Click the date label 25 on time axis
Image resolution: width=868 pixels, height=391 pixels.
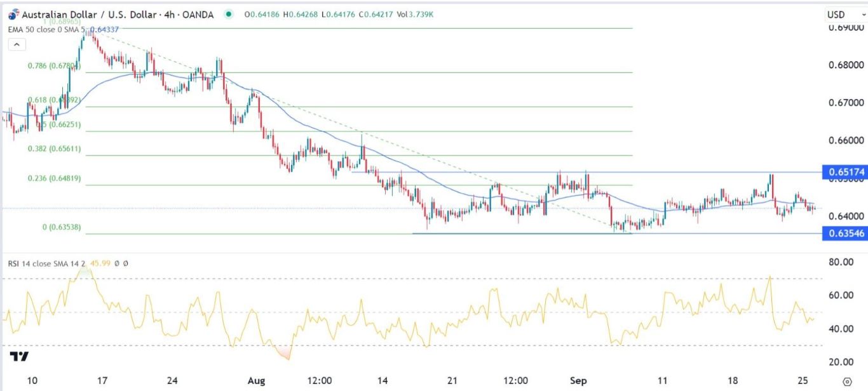[803, 380]
